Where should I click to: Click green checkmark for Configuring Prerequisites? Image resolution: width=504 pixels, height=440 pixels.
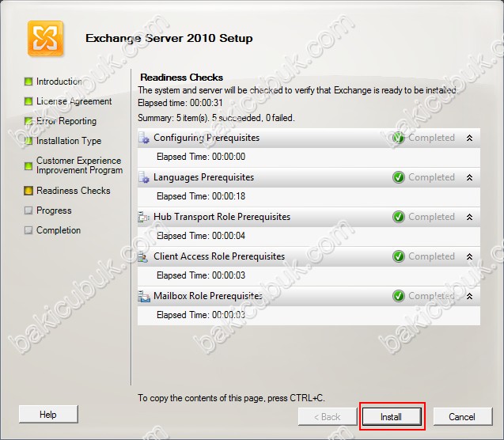point(399,138)
